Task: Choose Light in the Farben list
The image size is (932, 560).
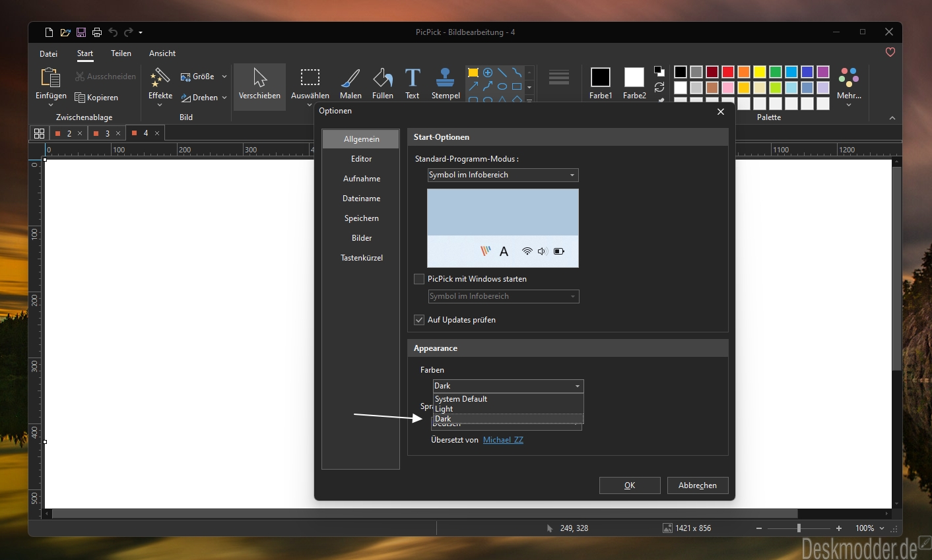Action: pyautogui.click(x=508, y=409)
